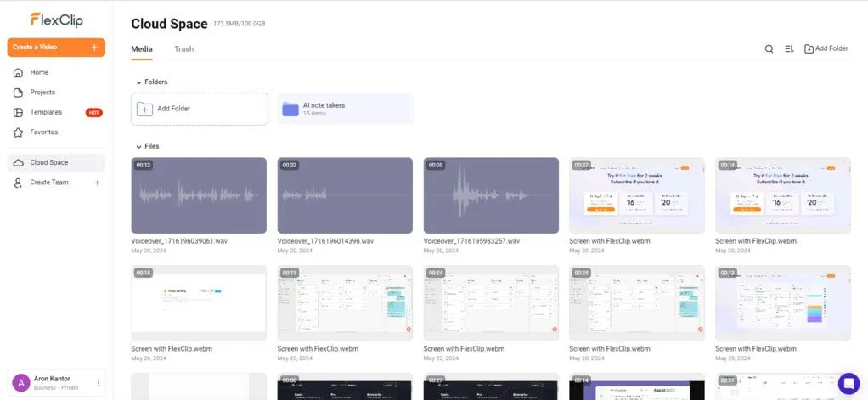Open the sort order icon

[789, 49]
